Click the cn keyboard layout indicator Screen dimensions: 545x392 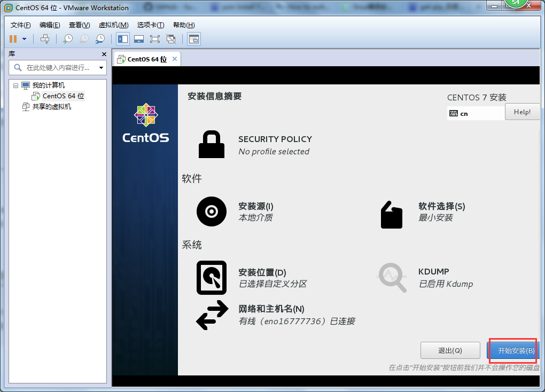(476, 113)
